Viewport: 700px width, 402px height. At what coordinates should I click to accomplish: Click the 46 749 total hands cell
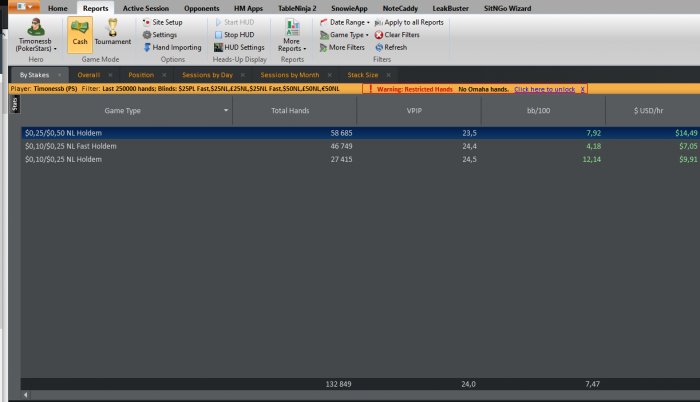pyautogui.click(x=341, y=146)
